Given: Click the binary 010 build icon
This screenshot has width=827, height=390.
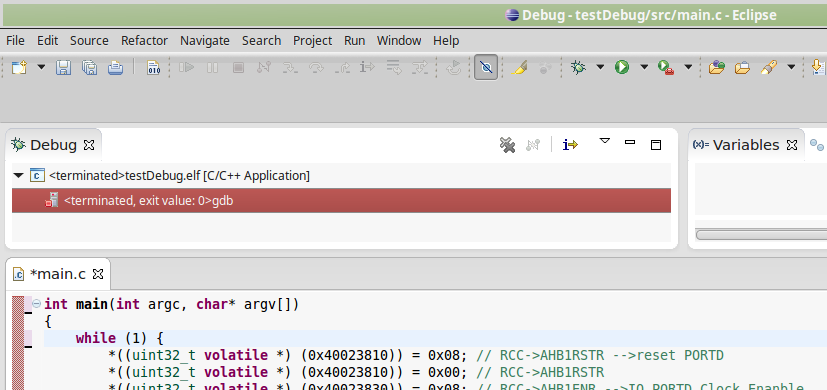Looking at the screenshot, I should tap(153, 68).
